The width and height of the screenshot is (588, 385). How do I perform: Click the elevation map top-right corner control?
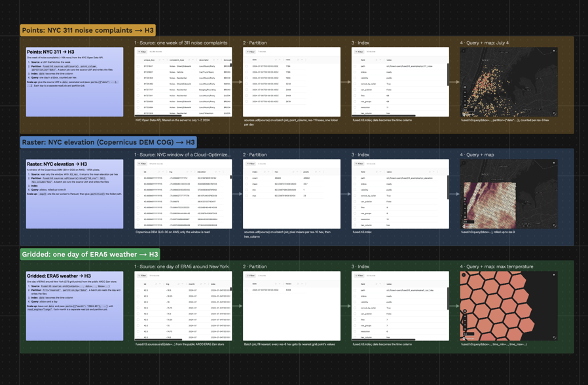[554, 162]
